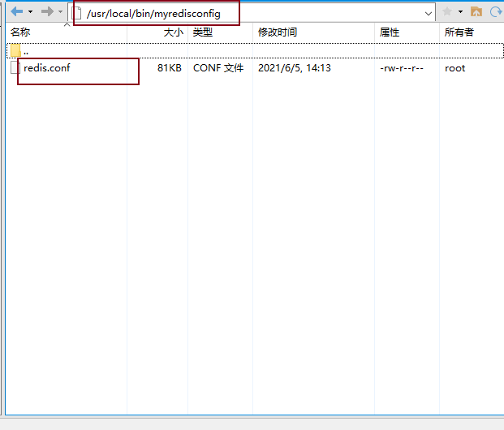Go to the home directory folder icon
504x430 pixels.
coord(476,12)
